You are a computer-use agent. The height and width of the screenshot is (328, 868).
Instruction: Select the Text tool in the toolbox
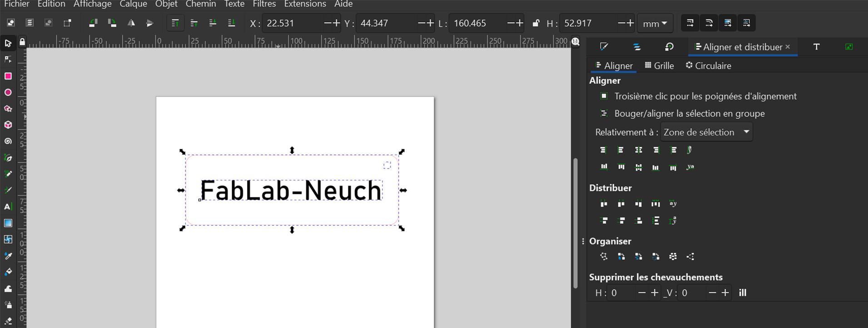[x=8, y=206]
